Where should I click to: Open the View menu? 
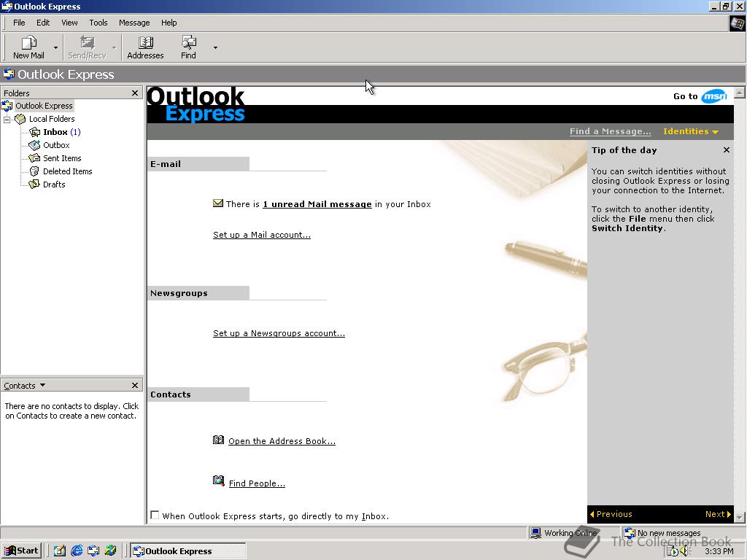(69, 23)
